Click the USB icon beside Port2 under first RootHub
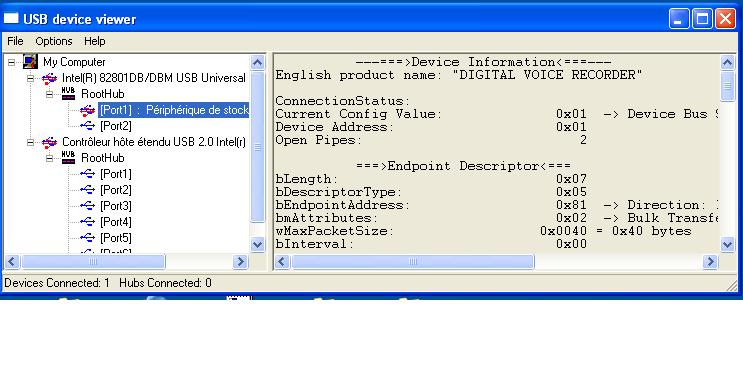Viewport: 743px width, 384px height. (87, 126)
